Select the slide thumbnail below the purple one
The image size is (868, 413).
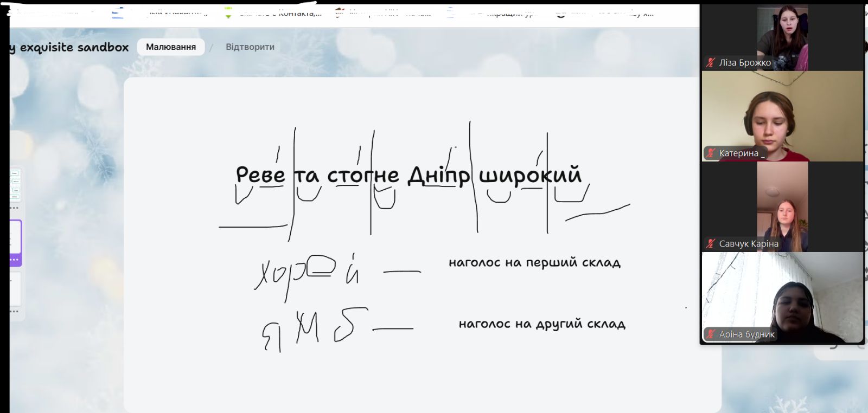click(x=15, y=288)
